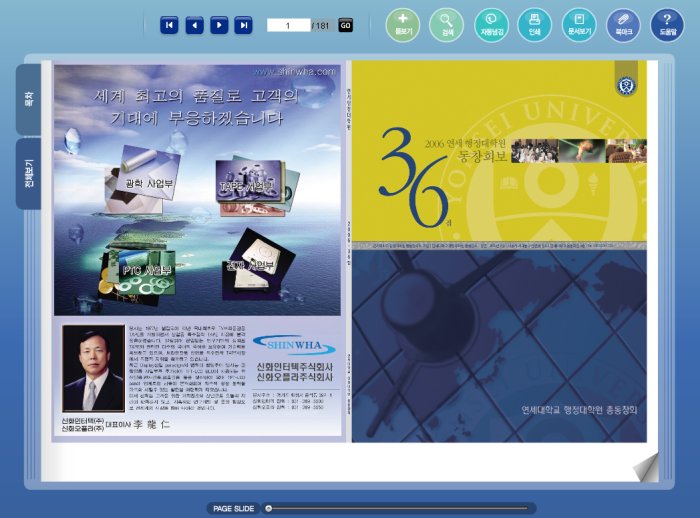
Task: Click the PTC 사업부 image on the ad
Action: (138, 273)
